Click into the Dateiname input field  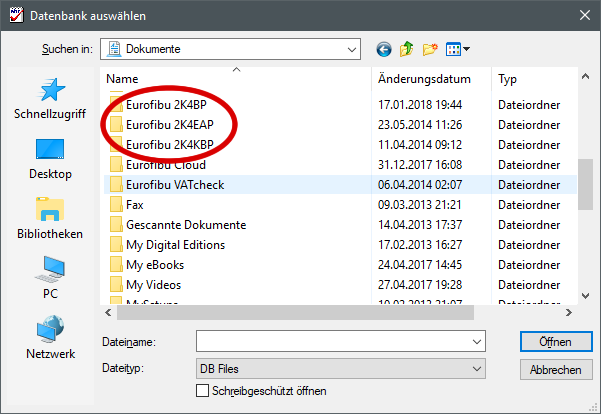tap(333, 341)
